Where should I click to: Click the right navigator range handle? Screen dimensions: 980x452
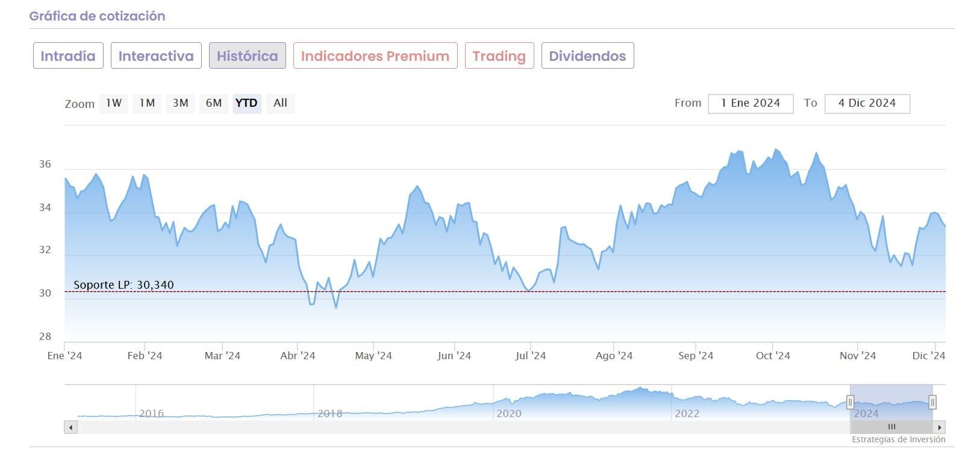click(x=932, y=402)
